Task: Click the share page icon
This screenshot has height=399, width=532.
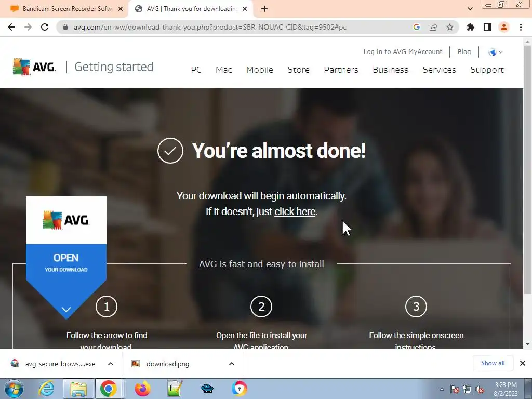Action: [433, 27]
